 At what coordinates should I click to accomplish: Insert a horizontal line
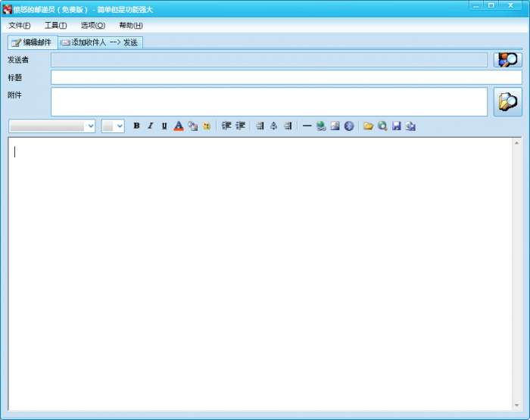(307, 126)
